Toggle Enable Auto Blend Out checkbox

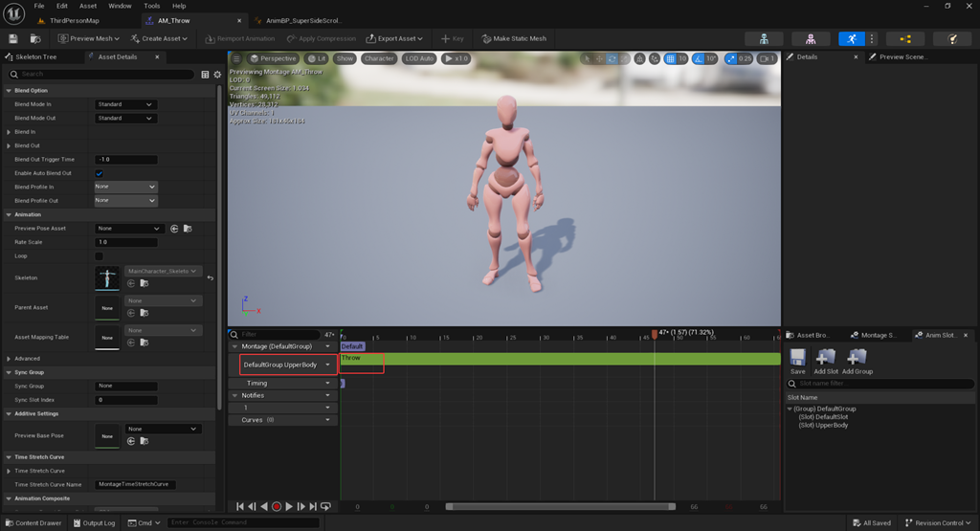click(99, 174)
